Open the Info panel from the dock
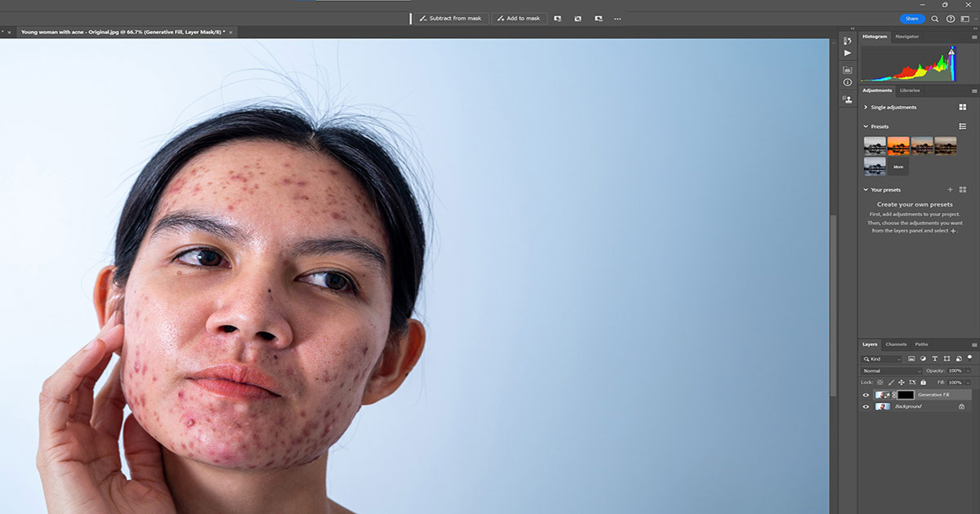 (847, 81)
